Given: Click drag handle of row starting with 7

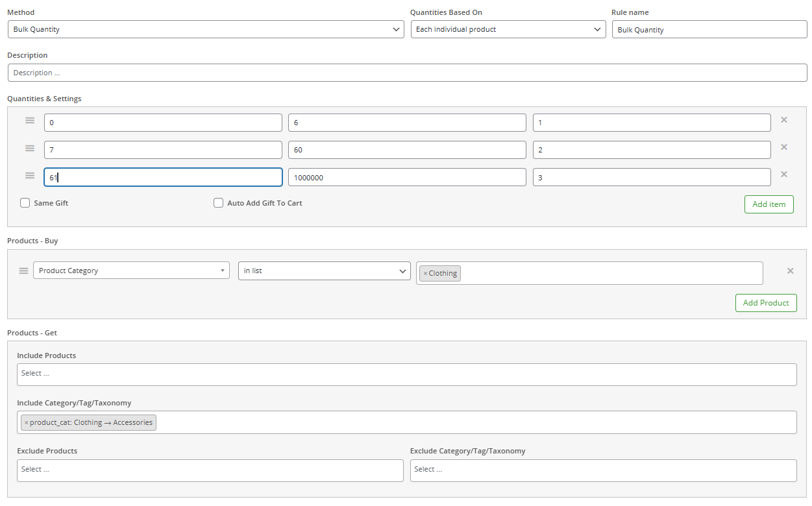Looking at the screenshot, I should pyautogui.click(x=30, y=148).
